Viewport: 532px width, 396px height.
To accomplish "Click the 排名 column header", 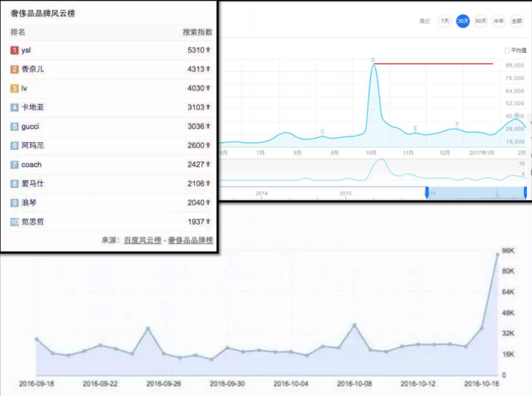I will (x=18, y=32).
